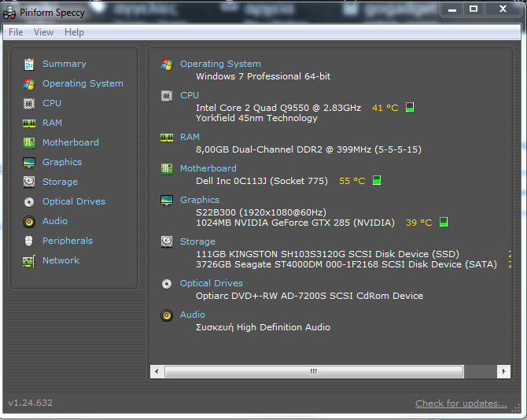Click the Storage hard drive icon in sidebar
This screenshot has width=527, height=420.
pyautogui.click(x=29, y=182)
